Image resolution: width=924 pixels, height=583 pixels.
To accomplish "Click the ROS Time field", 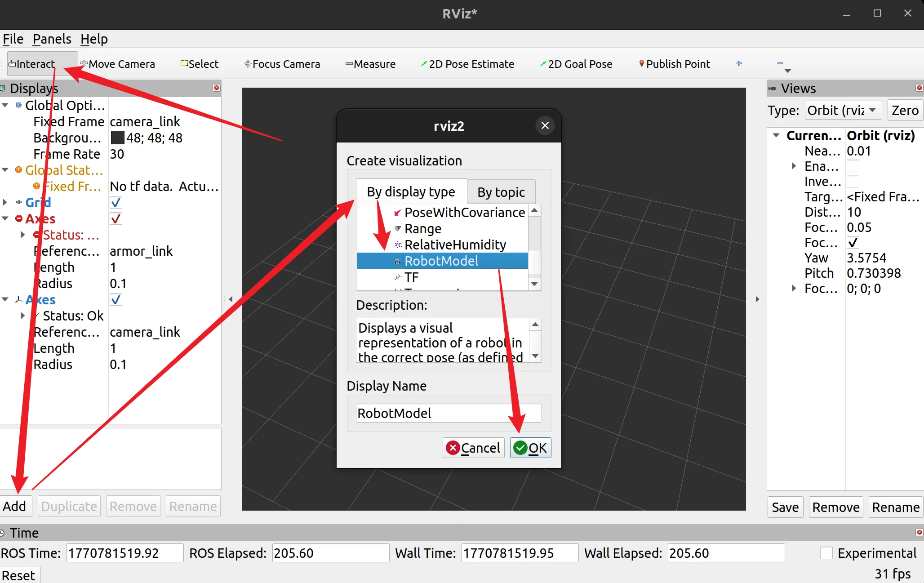I will pyautogui.click(x=125, y=553).
